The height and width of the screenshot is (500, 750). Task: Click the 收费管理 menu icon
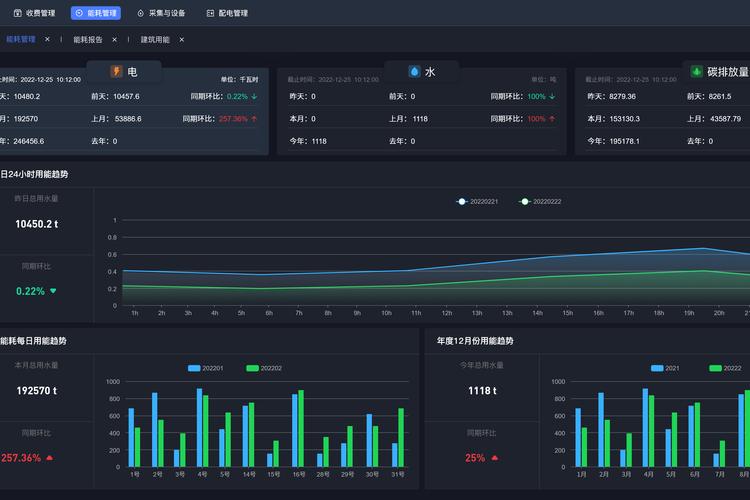click(x=18, y=13)
